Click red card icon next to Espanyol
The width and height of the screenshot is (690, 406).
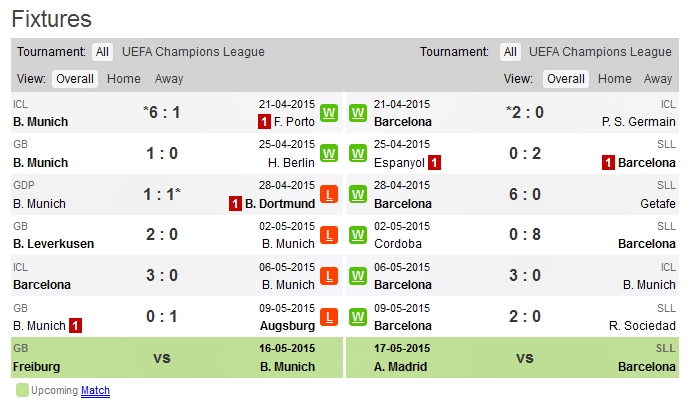(x=435, y=162)
